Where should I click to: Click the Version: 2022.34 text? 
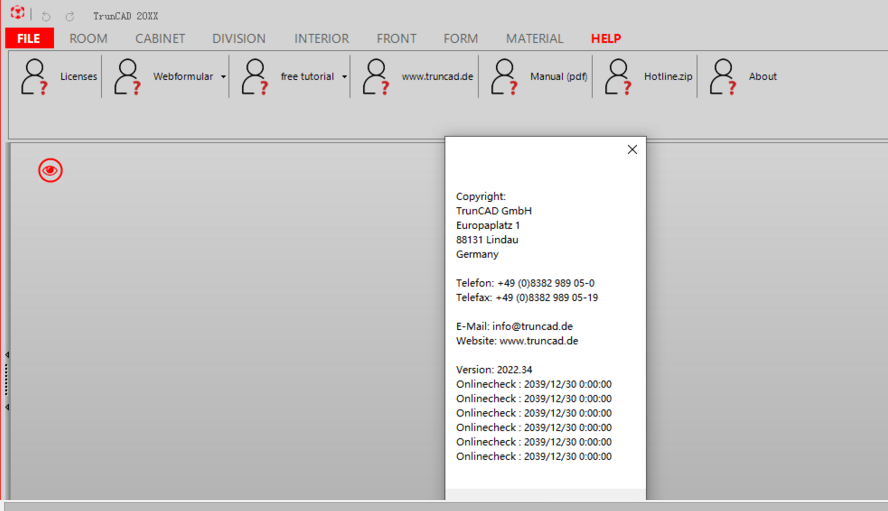494,370
